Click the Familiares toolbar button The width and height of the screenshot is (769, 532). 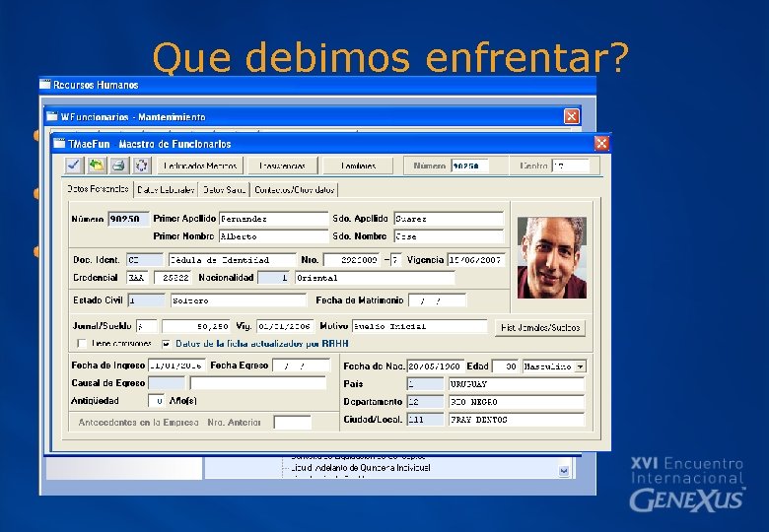click(x=358, y=166)
